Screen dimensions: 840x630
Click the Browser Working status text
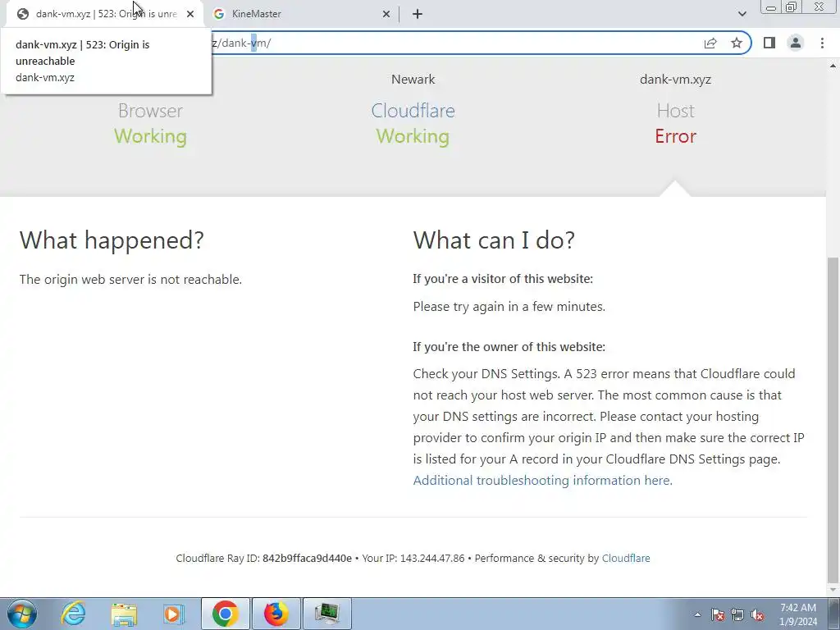(x=151, y=136)
